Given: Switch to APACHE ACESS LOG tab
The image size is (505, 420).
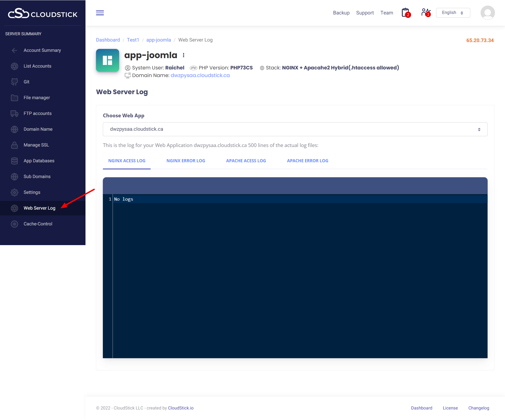Looking at the screenshot, I should click(246, 161).
